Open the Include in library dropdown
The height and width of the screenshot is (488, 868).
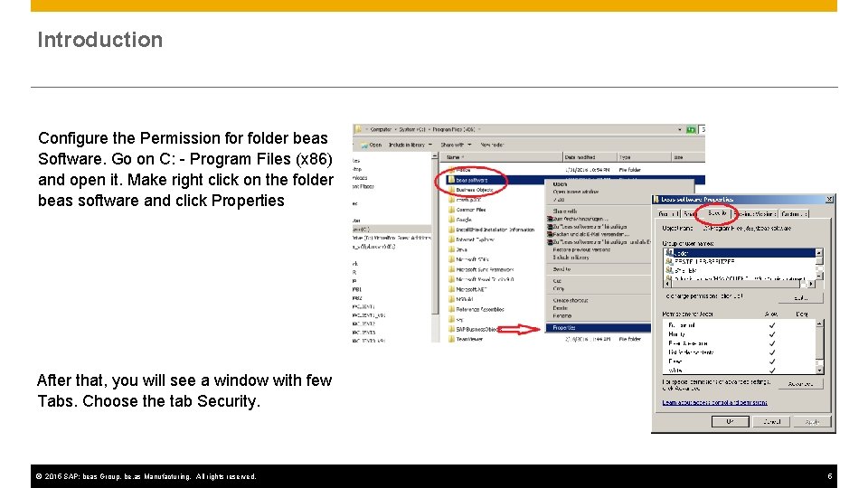(410, 145)
